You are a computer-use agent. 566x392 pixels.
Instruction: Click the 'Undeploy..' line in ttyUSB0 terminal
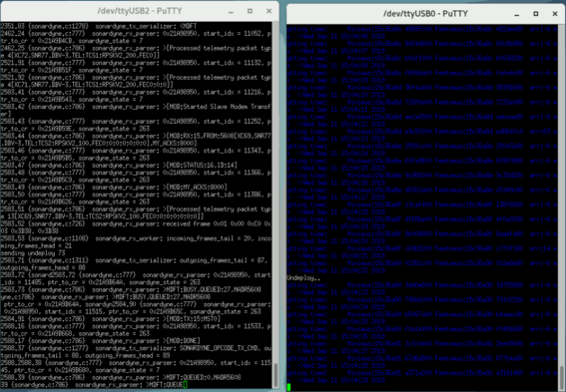coord(303,278)
